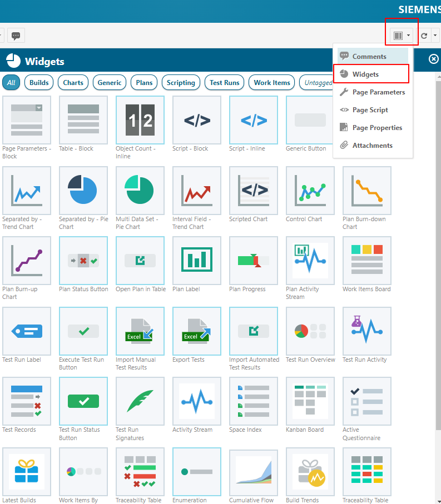Select the Plan Burn-down Chart widget
Screen dimensions: 441x504
point(367,191)
